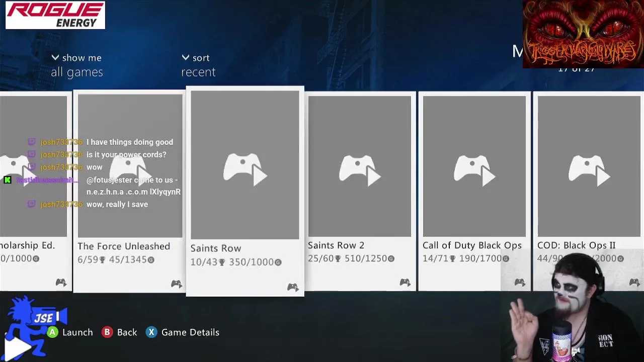Click COD: Black Ops II title text

577,245
